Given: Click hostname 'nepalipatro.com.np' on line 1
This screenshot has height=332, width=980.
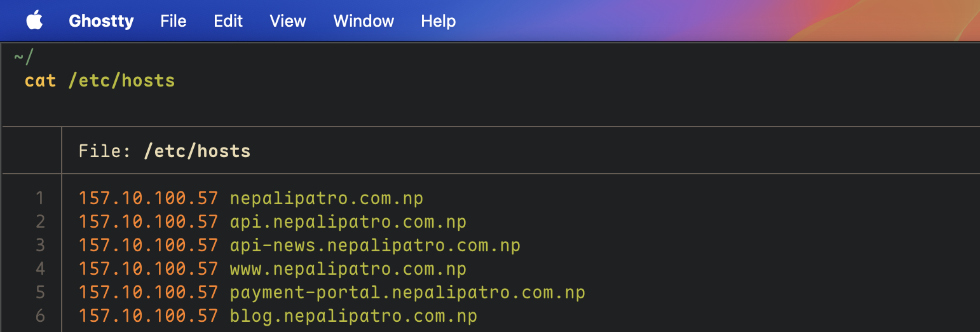Looking at the screenshot, I should click(x=327, y=198).
